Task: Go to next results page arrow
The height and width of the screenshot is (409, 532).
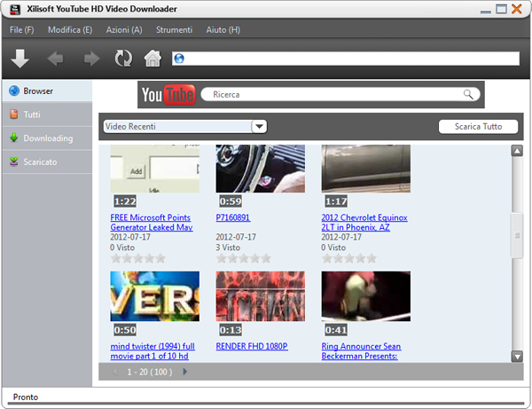Action: coord(185,372)
